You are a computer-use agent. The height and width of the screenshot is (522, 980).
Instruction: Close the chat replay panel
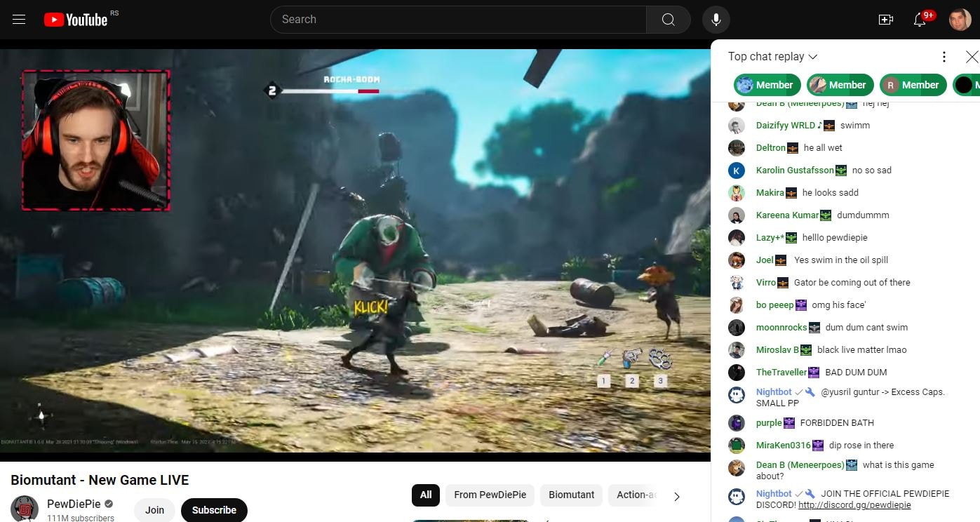pyautogui.click(x=972, y=57)
